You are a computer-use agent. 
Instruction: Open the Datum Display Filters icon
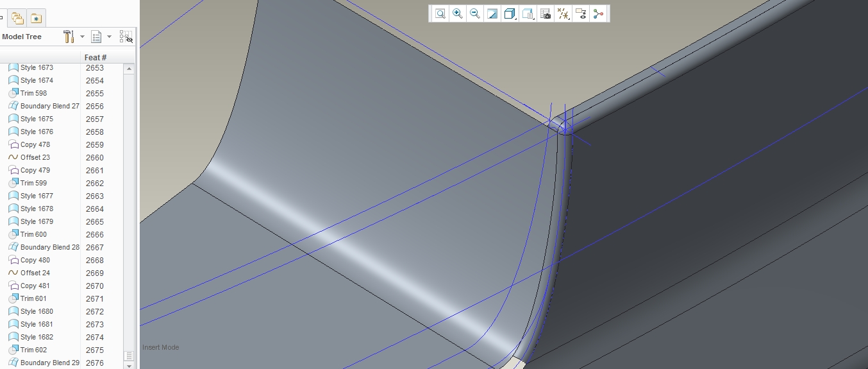click(x=563, y=13)
